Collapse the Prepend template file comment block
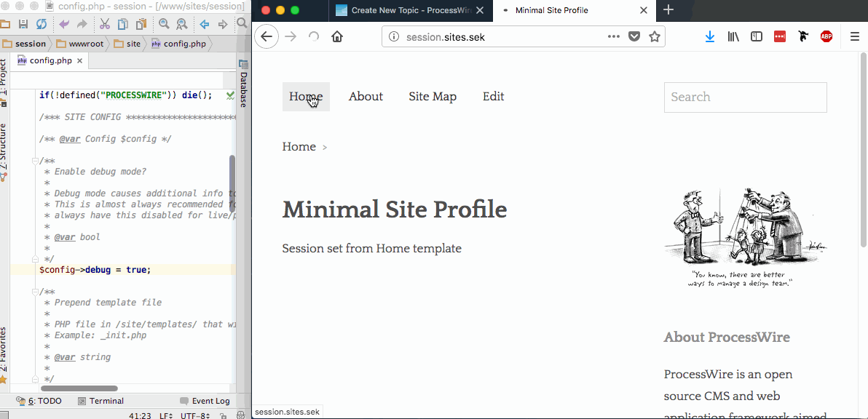This screenshot has height=419, width=868. click(x=33, y=292)
